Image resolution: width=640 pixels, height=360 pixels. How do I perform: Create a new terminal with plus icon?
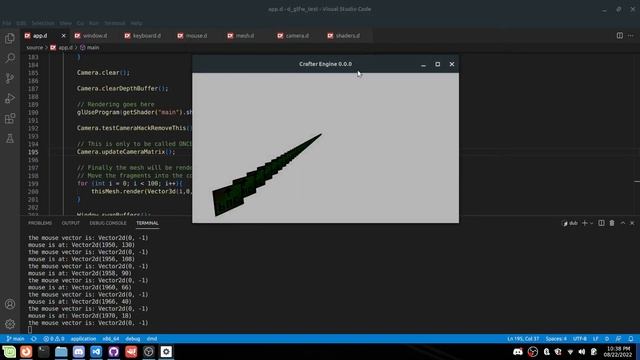[584, 223]
